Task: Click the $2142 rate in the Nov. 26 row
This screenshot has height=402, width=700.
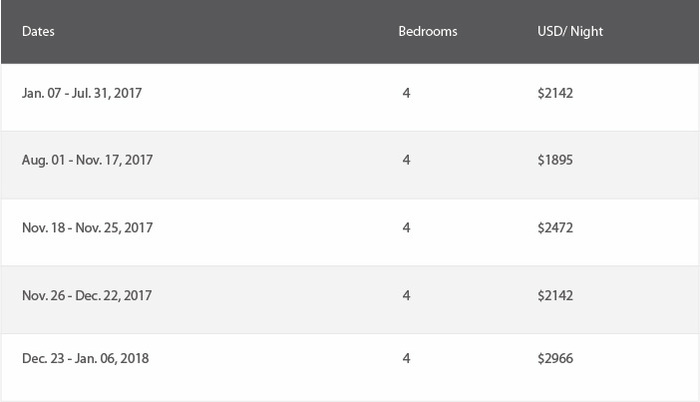Action: (x=555, y=295)
